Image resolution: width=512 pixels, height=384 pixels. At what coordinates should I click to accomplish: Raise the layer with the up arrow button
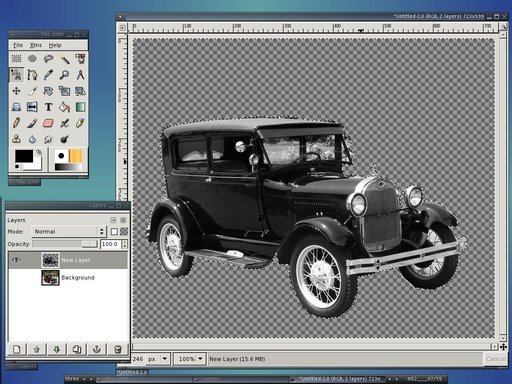[x=37, y=349]
